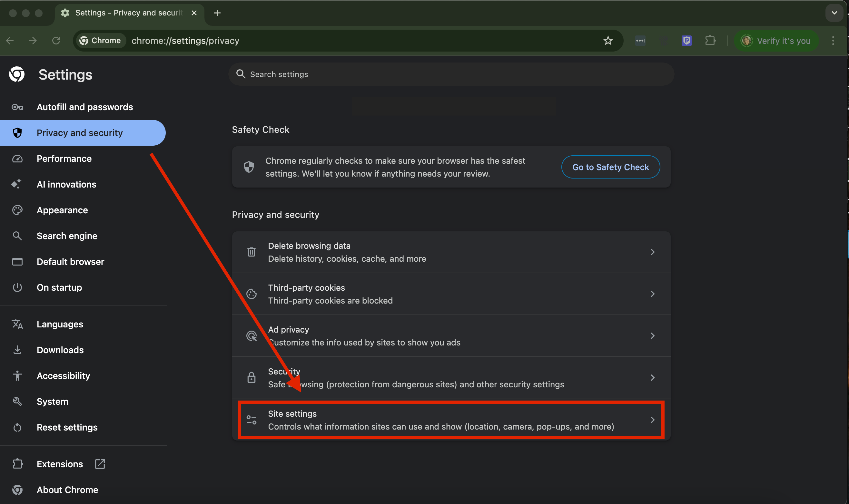The height and width of the screenshot is (504, 849).
Task: Click the Reset settings icon
Action: click(17, 427)
